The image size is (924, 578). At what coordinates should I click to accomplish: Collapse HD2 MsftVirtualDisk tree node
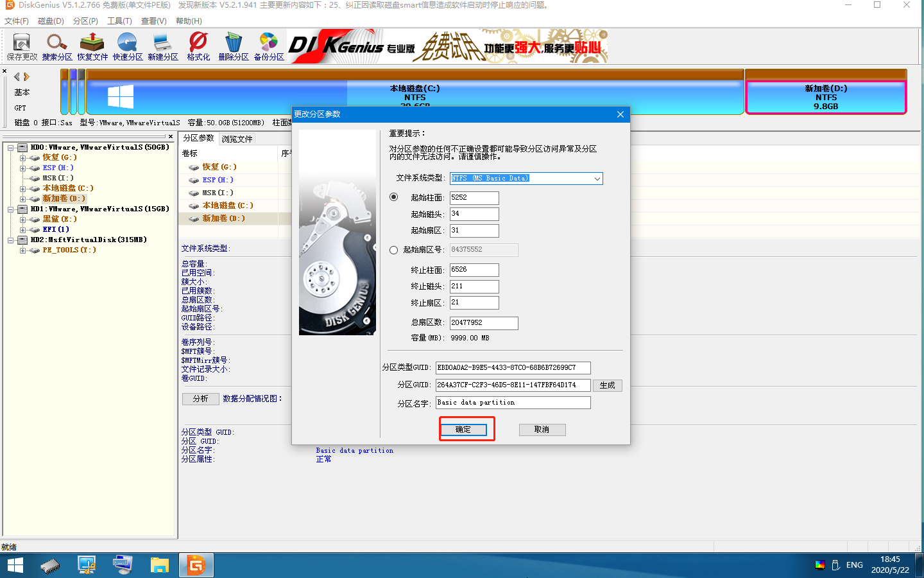11,240
